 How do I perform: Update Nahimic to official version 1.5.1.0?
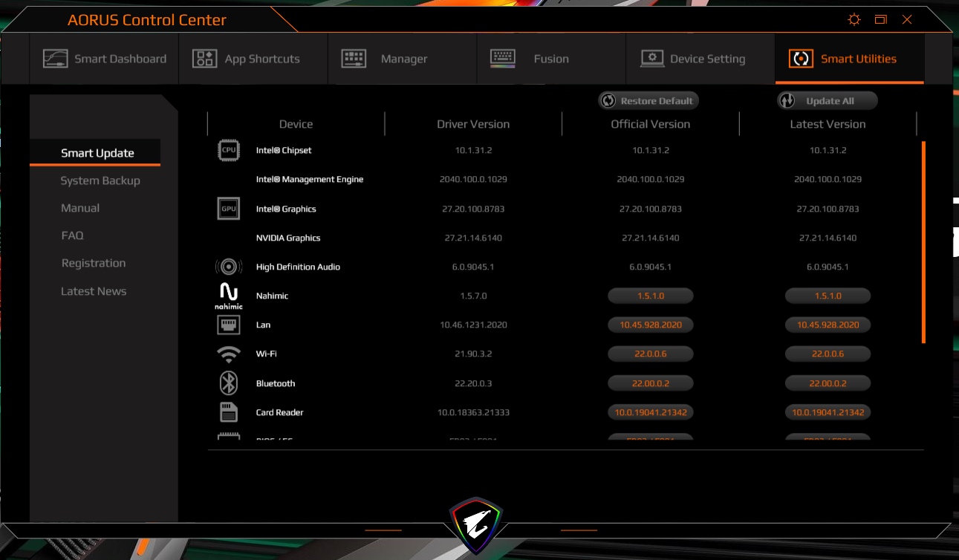pos(651,296)
